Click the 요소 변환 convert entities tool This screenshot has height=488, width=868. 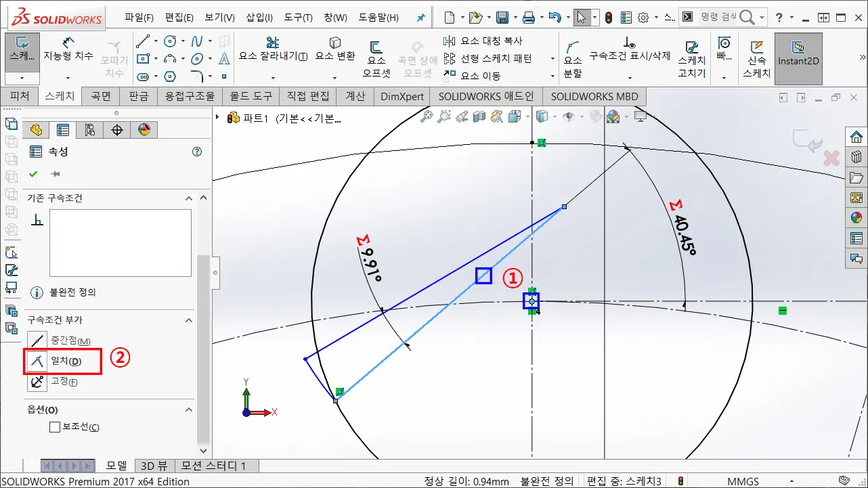coord(335,49)
